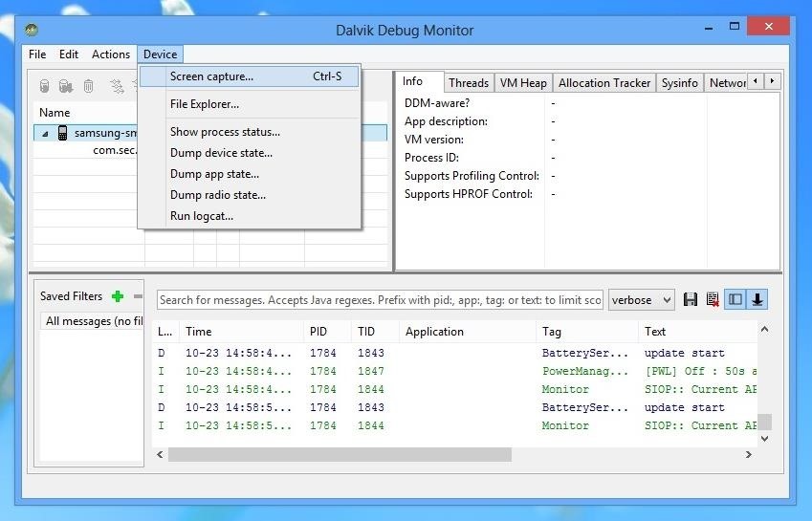Image resolution: width=812 pixels, height=521 pixels.
Task: Delete the selected saved filter (minus icon)
Action: 138,296
